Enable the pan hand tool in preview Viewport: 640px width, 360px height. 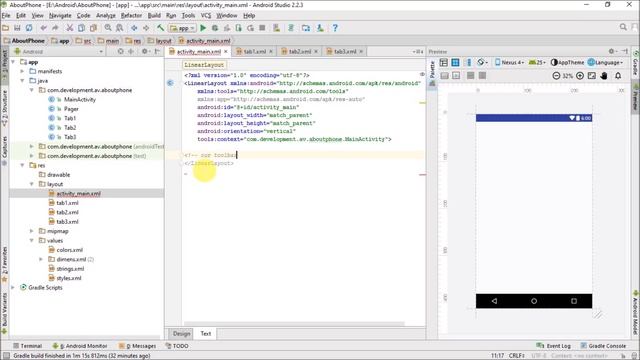pos(604,76)
